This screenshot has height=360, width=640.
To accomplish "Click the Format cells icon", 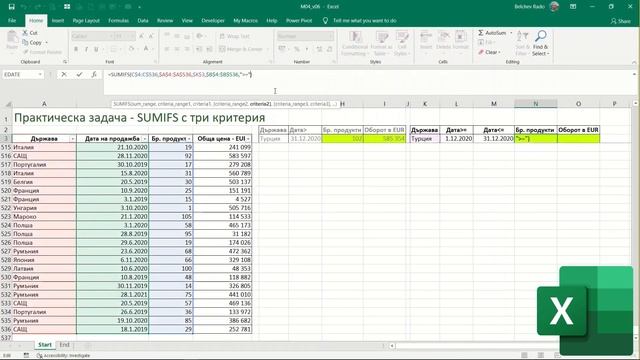I will tap(460, 37).
